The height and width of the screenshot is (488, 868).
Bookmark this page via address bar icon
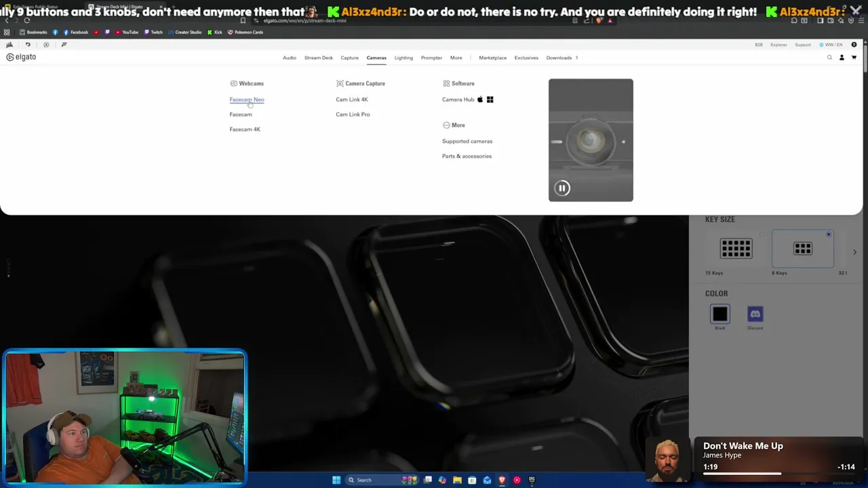tap(243, 20)
